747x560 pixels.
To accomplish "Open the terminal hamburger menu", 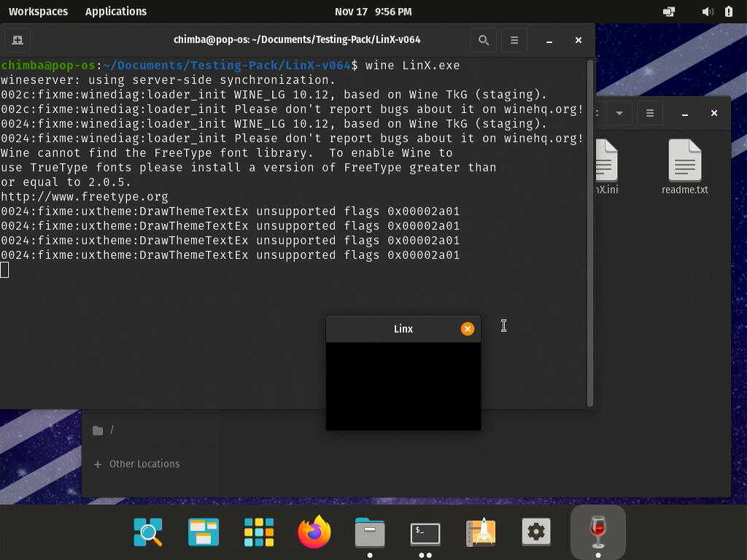I will click(x=514, y=40).
